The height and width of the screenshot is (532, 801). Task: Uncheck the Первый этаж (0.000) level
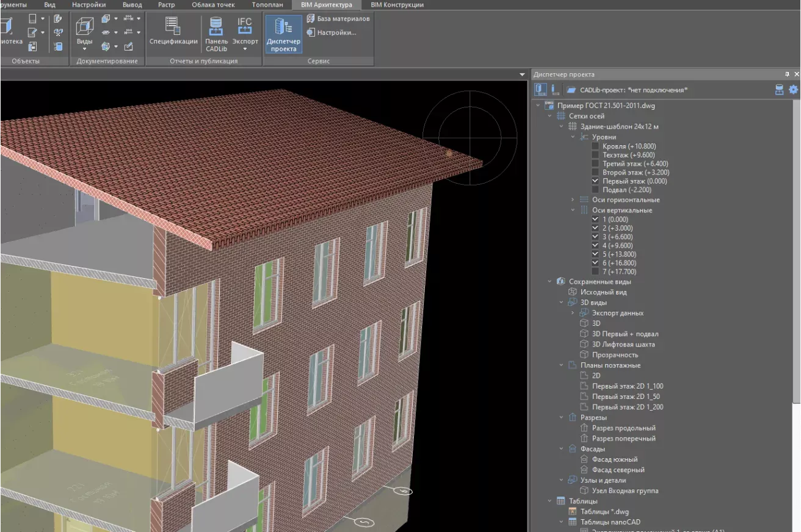(x=594, y=181)
